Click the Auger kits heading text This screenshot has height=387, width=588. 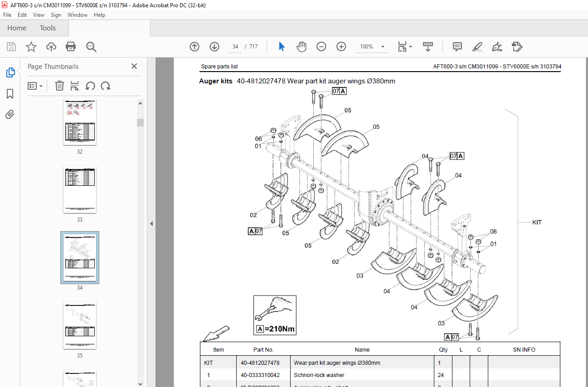pyautogui.click(x=216, y=81)
